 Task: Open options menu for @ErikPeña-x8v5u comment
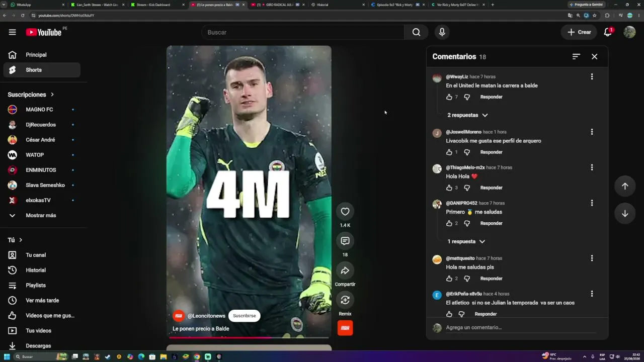coord(592,294)
